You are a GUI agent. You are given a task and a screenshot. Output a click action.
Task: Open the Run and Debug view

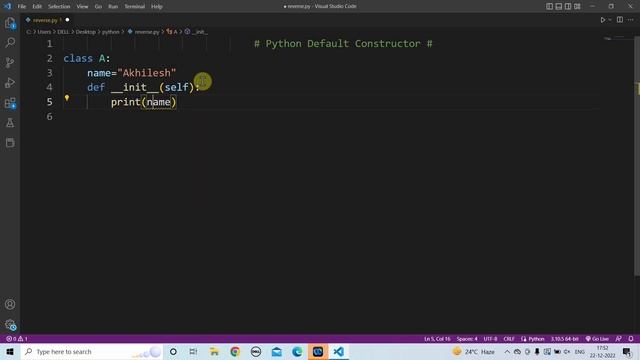[x=10, y=82]
